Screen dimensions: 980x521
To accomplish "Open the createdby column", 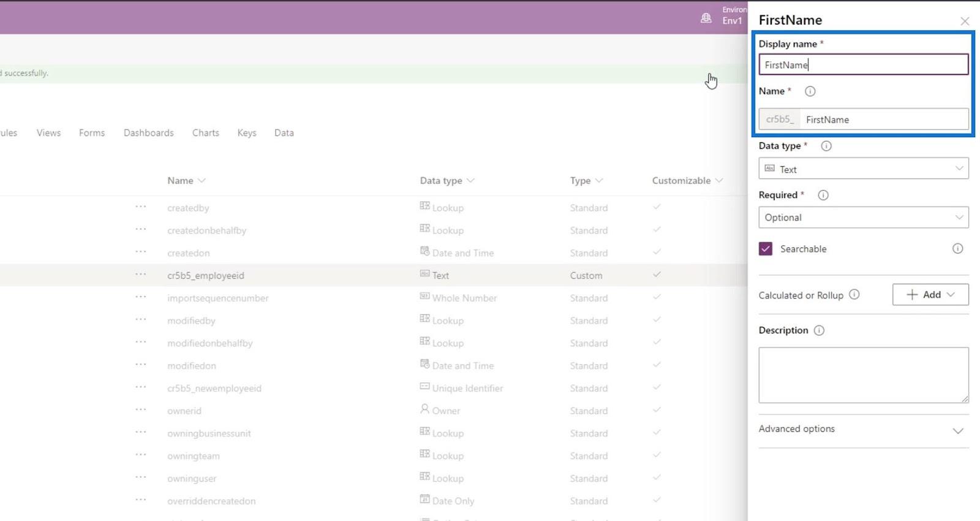I will 188,208.
